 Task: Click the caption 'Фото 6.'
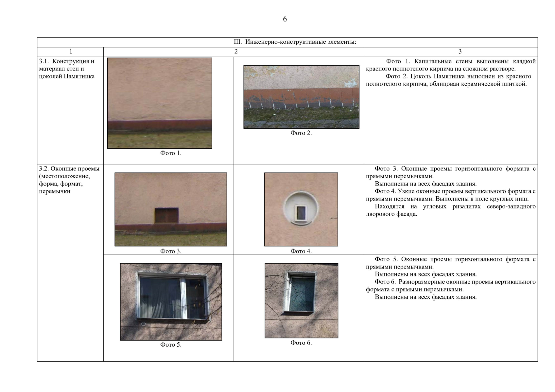(x=301, y=343)
